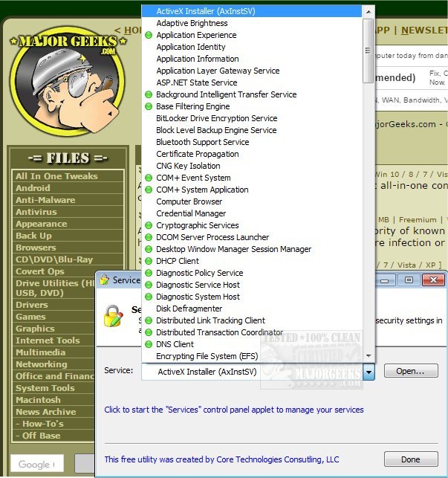This screenshot has width=448, height=478.
Task: Click the list scrollbar down arrow
Action: click(369, 356)
